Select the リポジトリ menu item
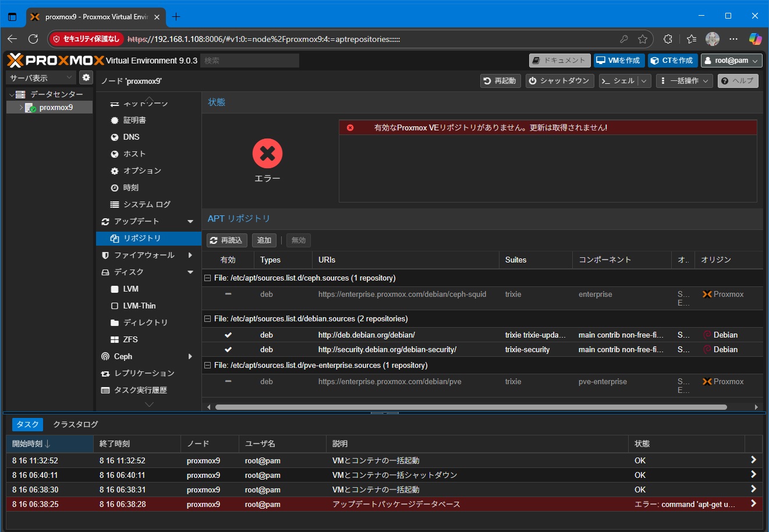Screen dimensions: 769x532 click(x=148, y=238)
